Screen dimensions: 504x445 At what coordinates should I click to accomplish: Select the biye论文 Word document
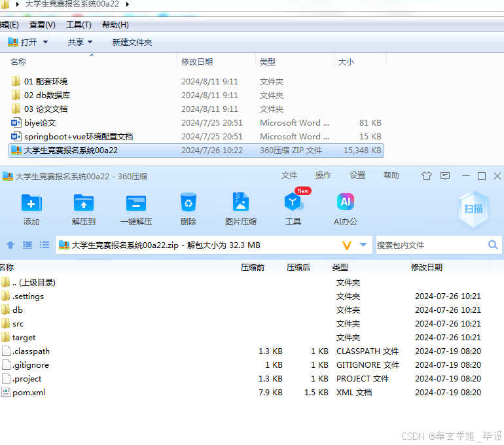click(34, 123)
